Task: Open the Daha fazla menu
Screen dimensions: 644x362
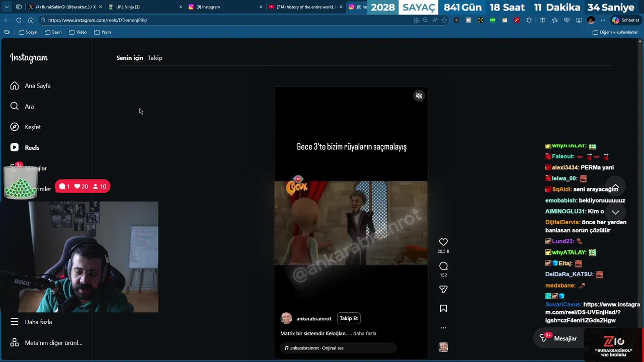Action: 31,322
